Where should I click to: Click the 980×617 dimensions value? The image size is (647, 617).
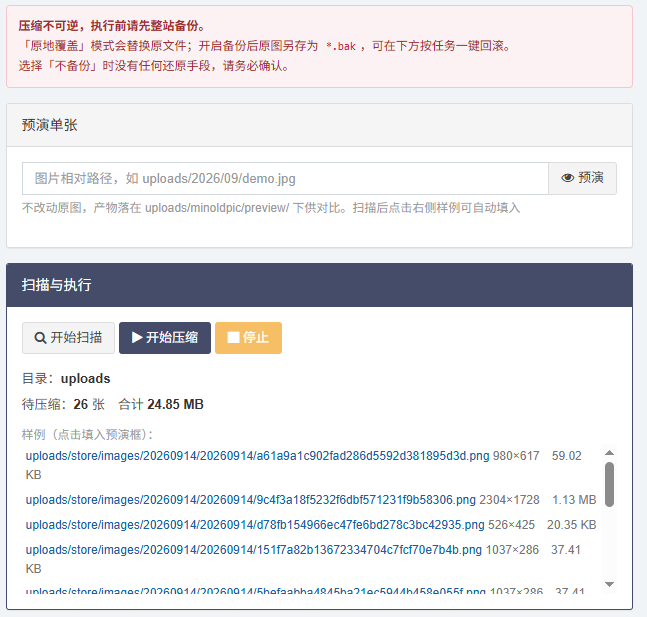click(516, 456)
